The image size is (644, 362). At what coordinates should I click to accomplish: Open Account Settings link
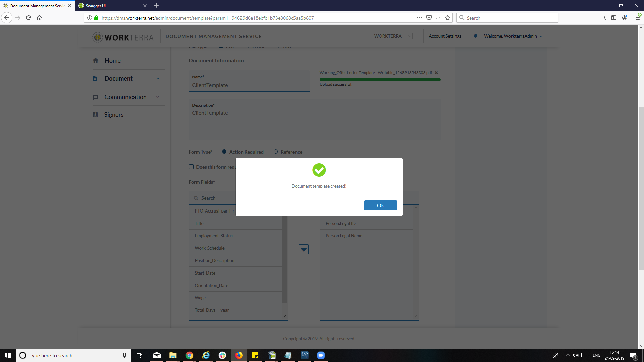coord(445,36)
